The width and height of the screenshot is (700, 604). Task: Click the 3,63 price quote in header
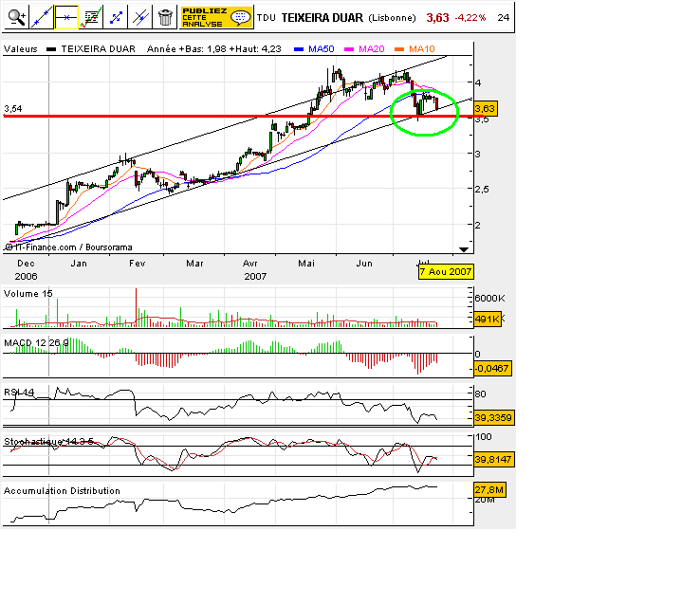click(x=437, y=18)
